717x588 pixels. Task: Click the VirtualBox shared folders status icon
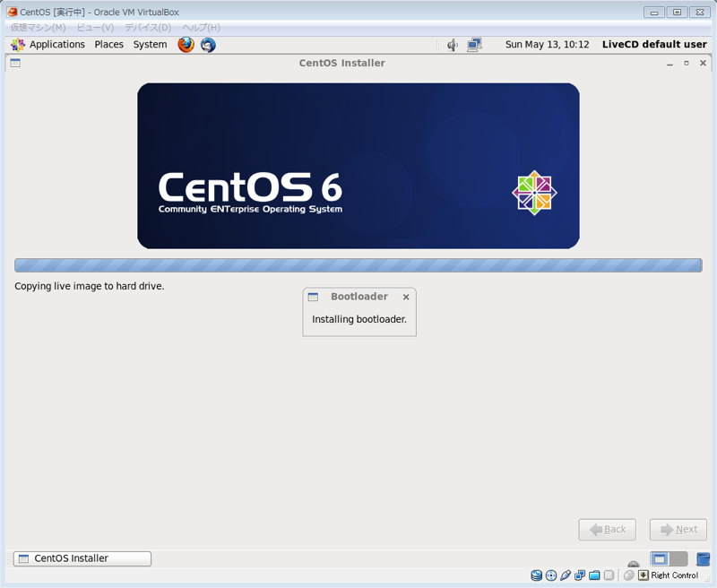(x=594, y=575)
